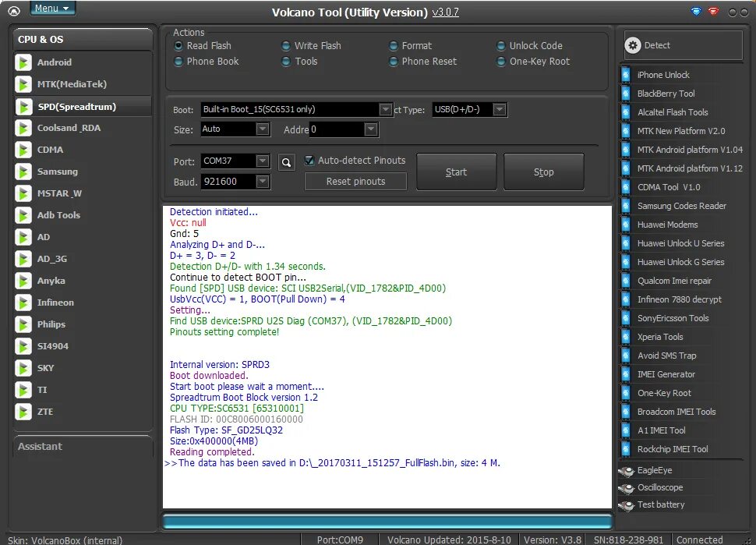Toggle the Auto-detect Pinouts checkbox

309,161
